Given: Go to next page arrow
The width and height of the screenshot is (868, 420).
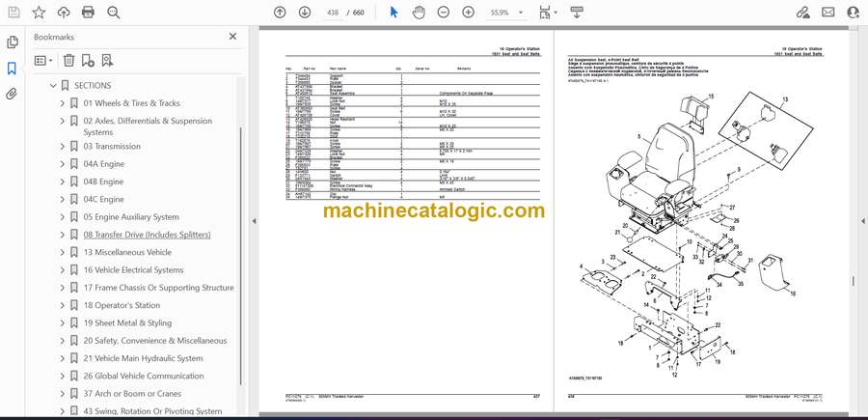Looking at the screenshot, I should [305, 13].
